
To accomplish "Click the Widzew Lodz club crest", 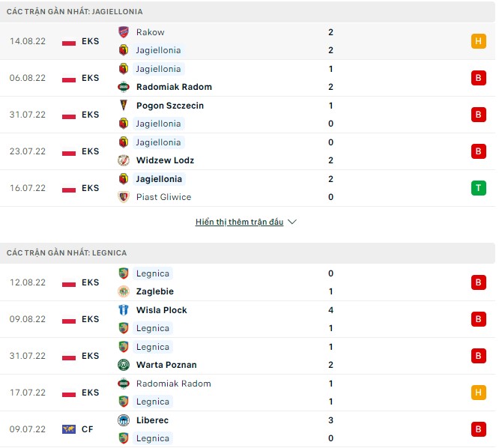I will pyautogui.click(x=124, y=160).
